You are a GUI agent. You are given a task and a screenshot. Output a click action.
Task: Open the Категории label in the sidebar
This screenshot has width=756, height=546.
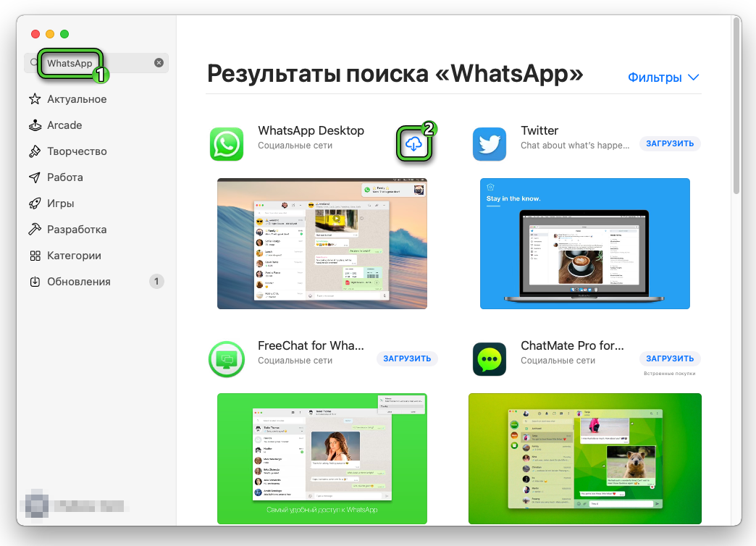[75, 255]
